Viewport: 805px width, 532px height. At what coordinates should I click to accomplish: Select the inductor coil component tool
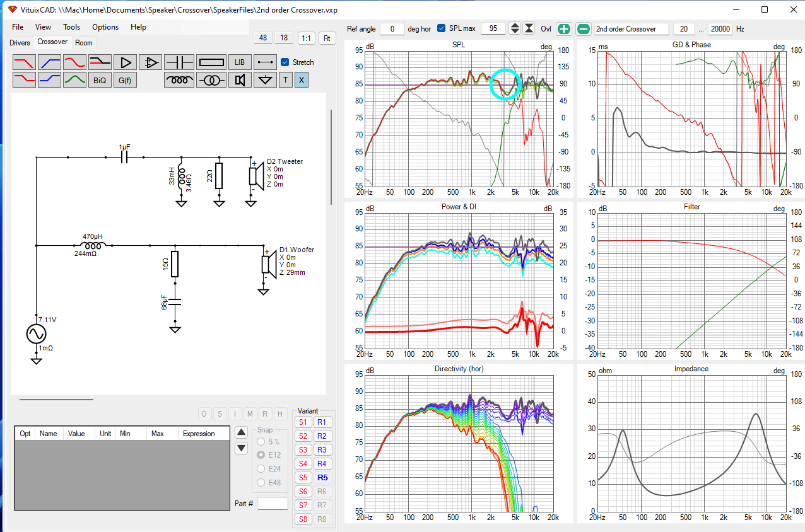click(x=179, y=79)
